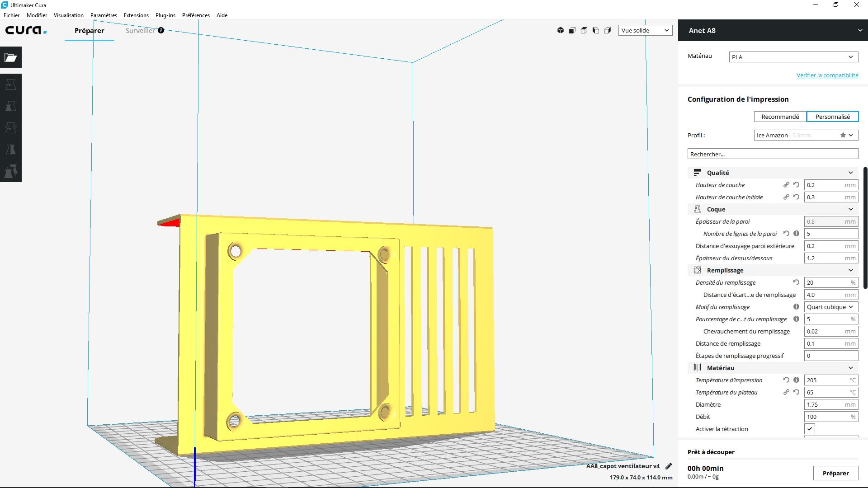Click the Rechercher settings search field
Screen dimensions: 868x488
(x=773, y=154)
